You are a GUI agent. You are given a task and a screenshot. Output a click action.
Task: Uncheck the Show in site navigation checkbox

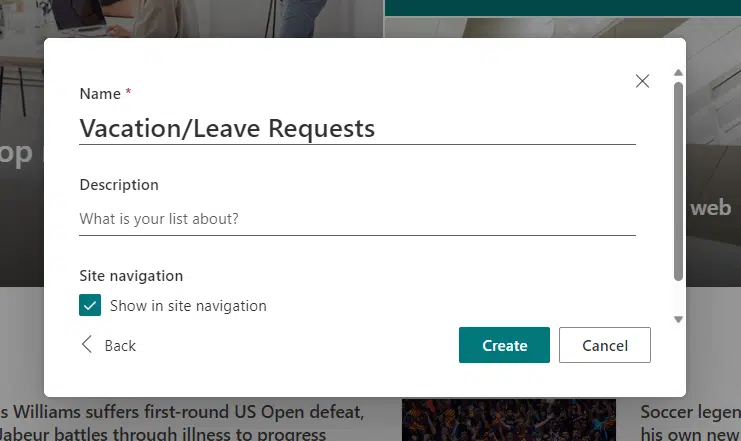click(x=90, y=305)
